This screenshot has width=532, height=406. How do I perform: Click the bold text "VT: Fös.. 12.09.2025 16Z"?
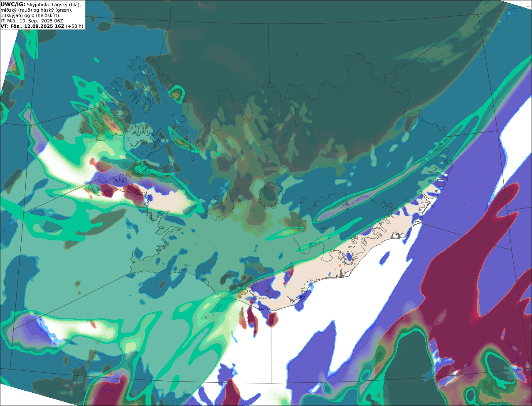pos(32,26)
